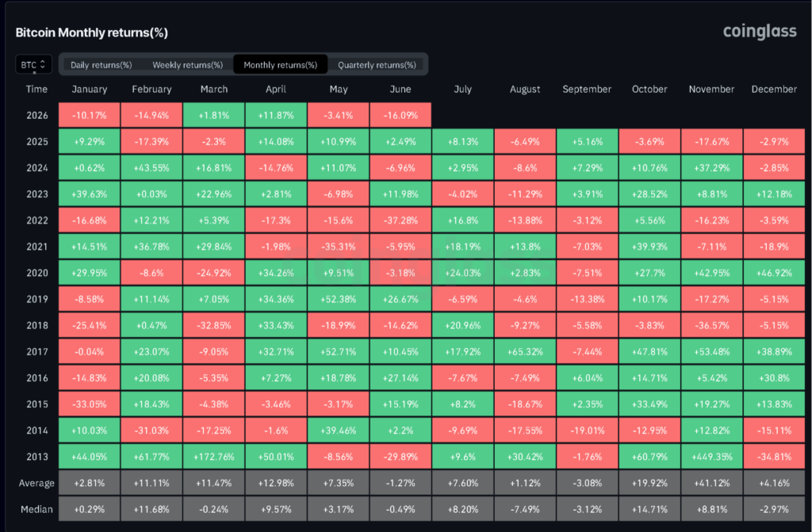Select the Monthly returns(%) tab
812x532 pixels.
280,65
